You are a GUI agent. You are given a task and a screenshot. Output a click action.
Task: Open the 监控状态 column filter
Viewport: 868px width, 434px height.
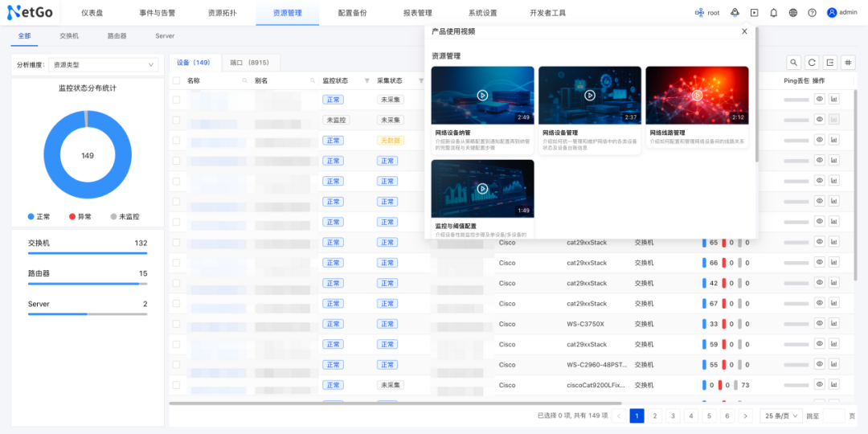pyautogui.click(x=366, y=81)
